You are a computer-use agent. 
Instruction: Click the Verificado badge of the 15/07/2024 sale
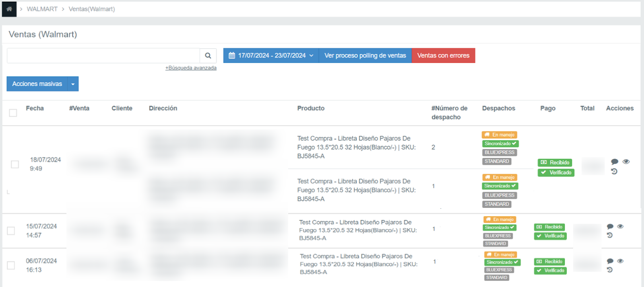(x=551, y=236)
